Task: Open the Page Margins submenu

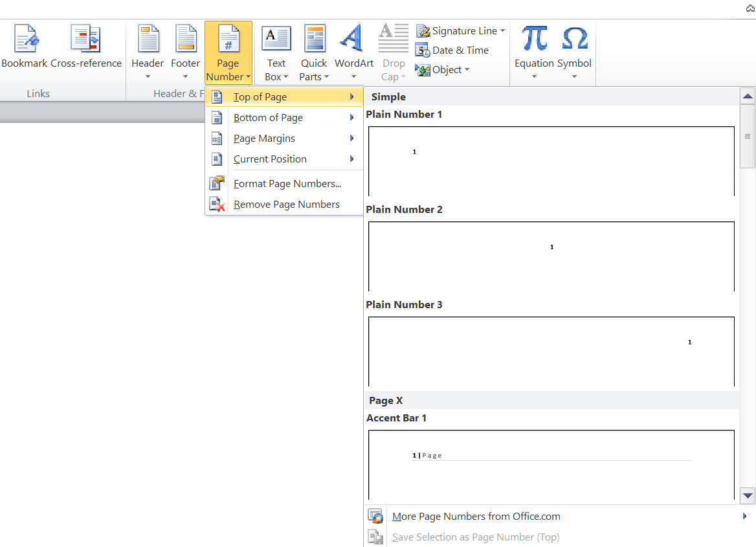Action: click(x=284, y=139)
